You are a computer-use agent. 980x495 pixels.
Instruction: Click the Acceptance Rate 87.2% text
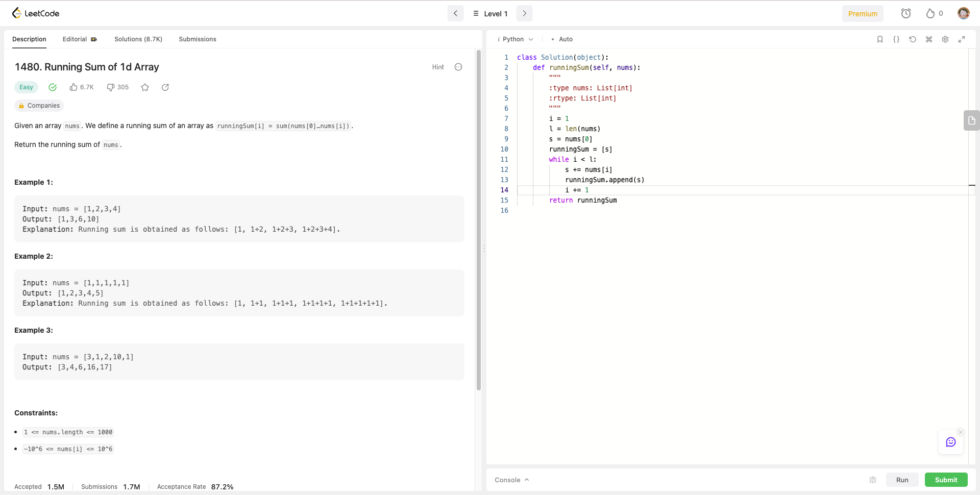pos(195,487)
